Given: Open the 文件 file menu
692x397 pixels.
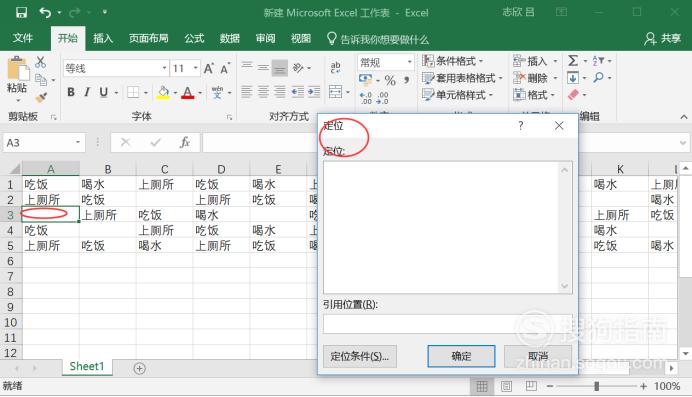Looking at the screenshot, I should [23, 38].
